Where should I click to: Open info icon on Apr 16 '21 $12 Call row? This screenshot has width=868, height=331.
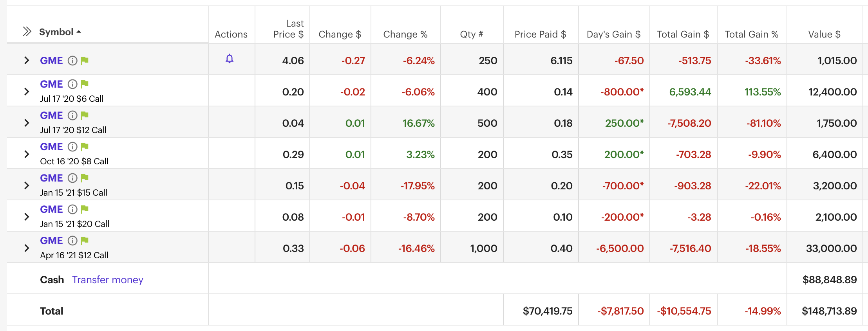[x=72, y=241]
